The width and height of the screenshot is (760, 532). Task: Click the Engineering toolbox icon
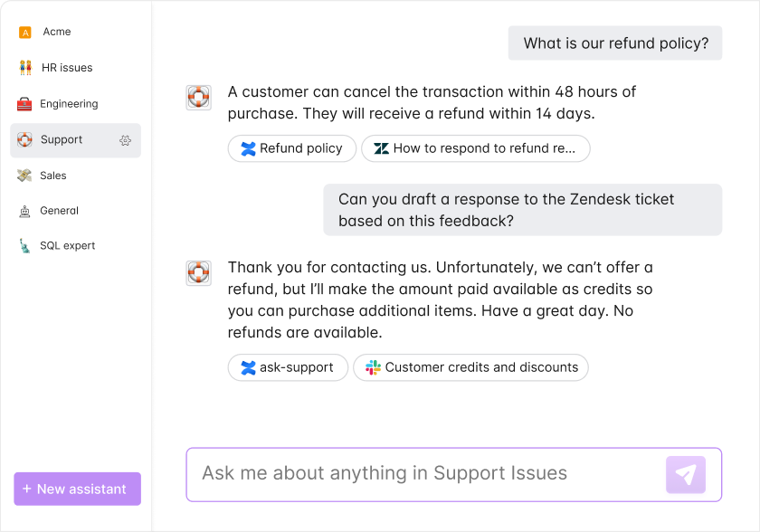[24, 104]
